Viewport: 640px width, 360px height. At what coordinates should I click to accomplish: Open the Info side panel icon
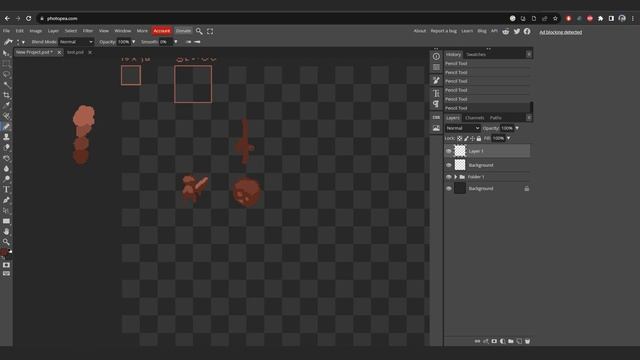436,56
